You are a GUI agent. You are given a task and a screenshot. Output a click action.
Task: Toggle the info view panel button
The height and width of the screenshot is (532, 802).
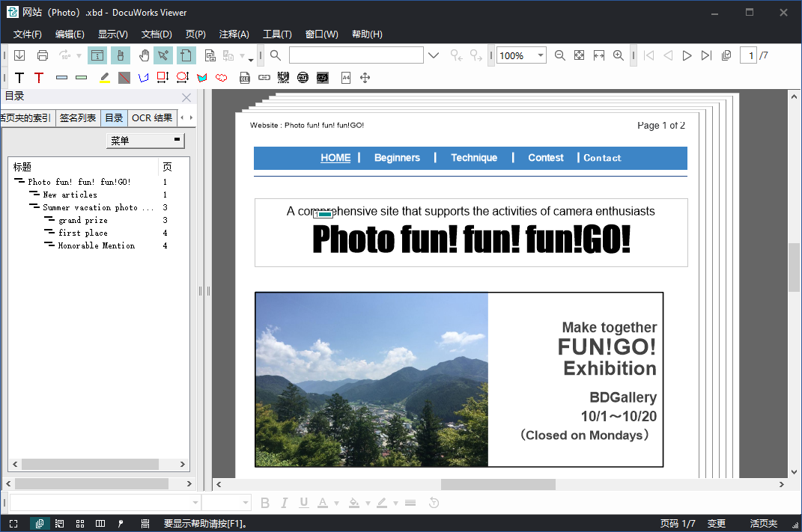tap(97, 55)
